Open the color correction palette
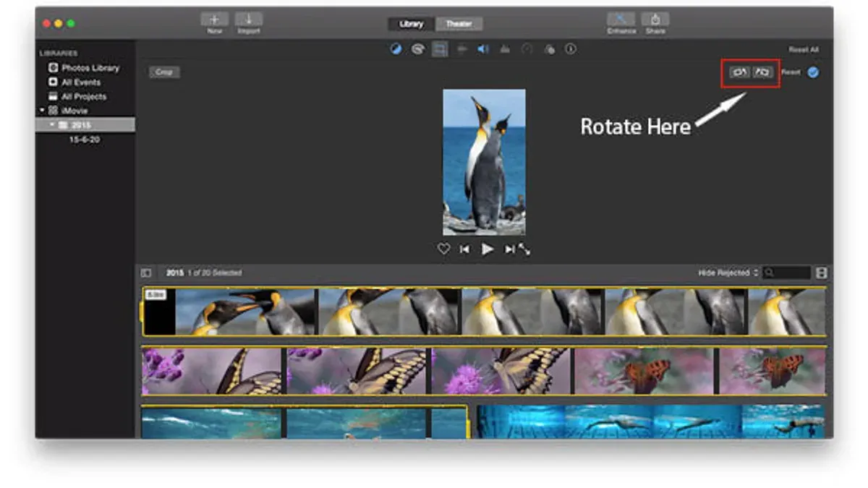This screenshot has width=868, height=488. coord(417,49)
